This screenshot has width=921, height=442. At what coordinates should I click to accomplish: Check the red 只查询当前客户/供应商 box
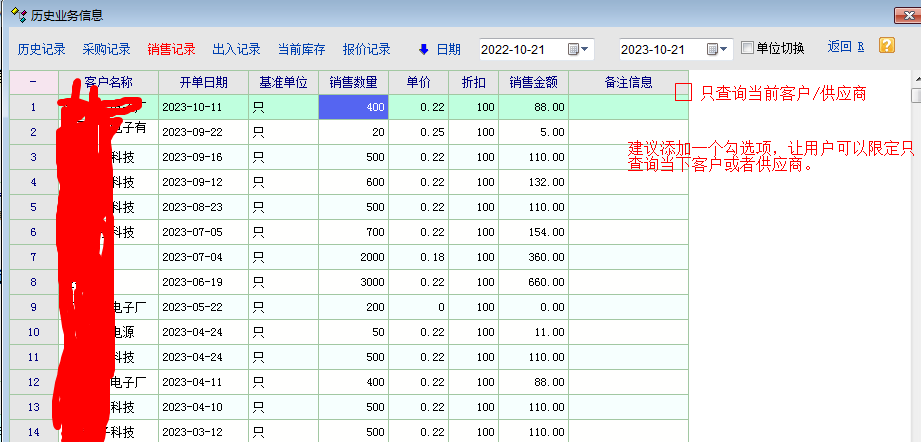point(684,93)
